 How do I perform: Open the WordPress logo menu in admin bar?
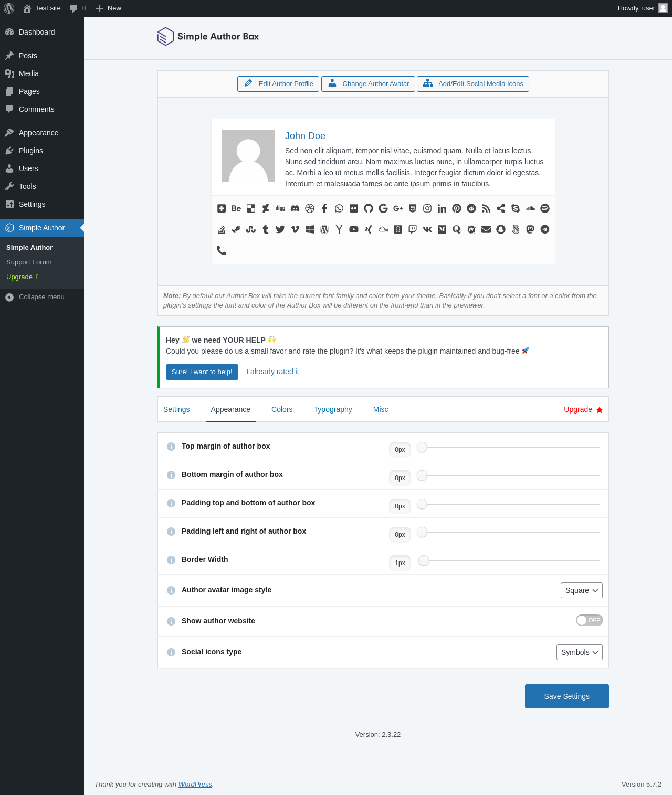[9, 8]
